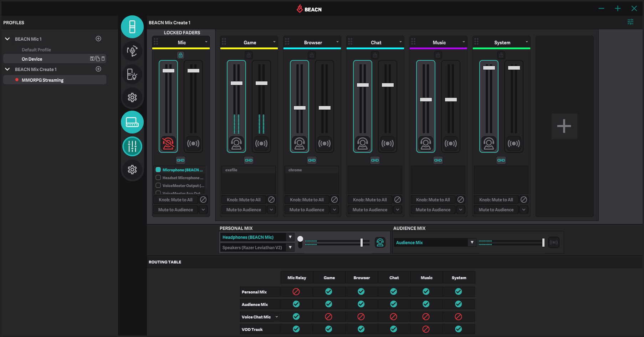Add a new mixer channel
The image size is (644, 337).
[564, 126]
